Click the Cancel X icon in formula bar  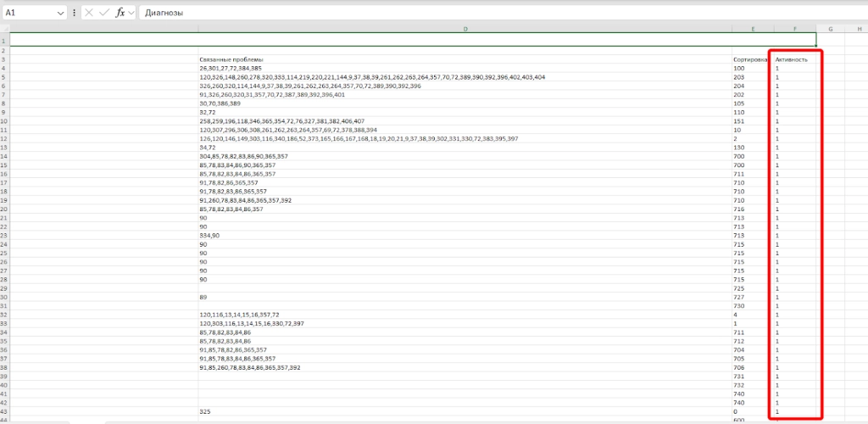coord(88,13)
